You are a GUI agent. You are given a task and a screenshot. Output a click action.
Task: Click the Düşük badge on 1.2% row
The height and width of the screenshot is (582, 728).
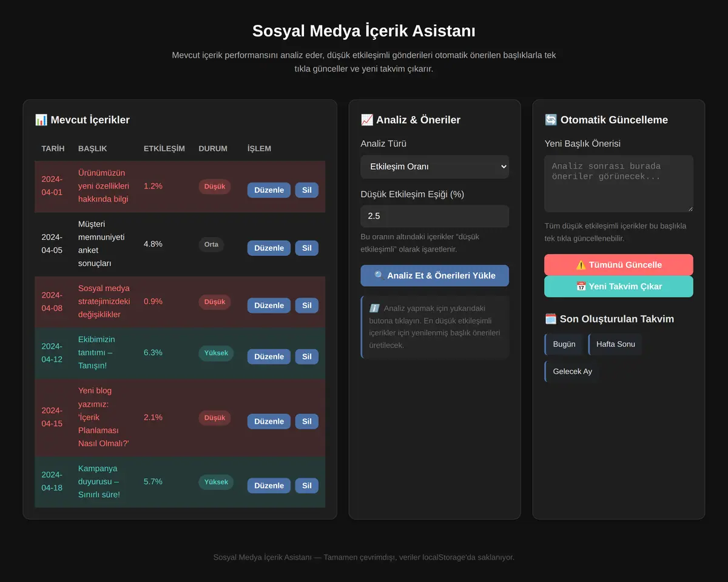[215, 187]
